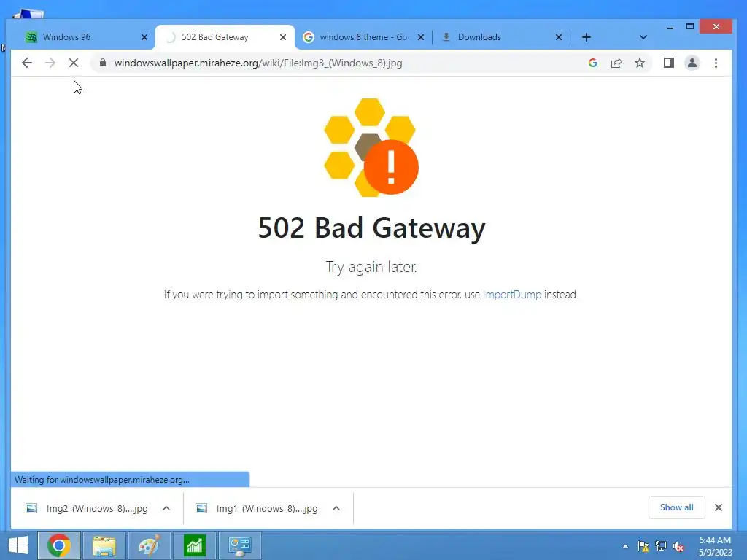
Task: Close the Windows 96 tab
Action: (144, 37)
